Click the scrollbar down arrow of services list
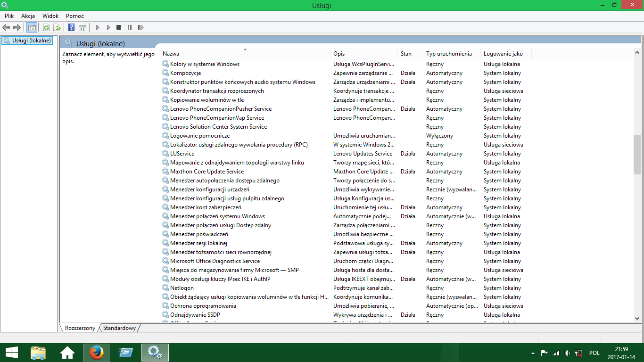The height and width of the screenshot is (362, 644). tap(637, 319)
